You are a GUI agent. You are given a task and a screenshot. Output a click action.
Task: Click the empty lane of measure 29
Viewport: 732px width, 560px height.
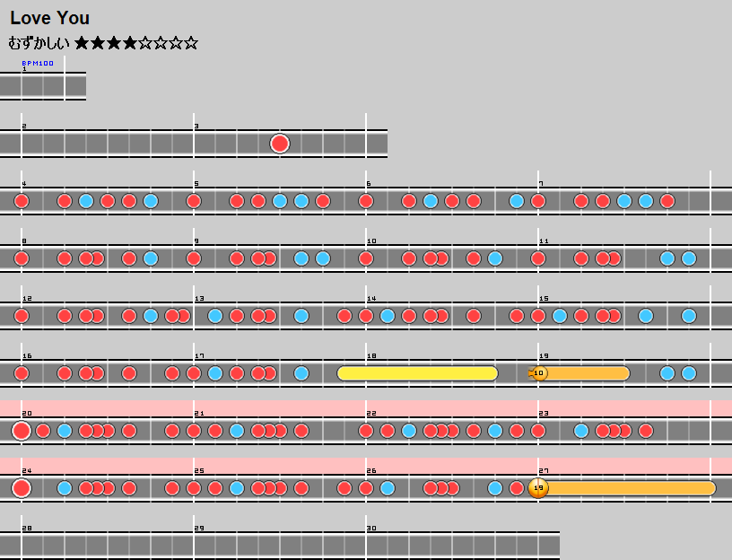[x=280, y=546]
